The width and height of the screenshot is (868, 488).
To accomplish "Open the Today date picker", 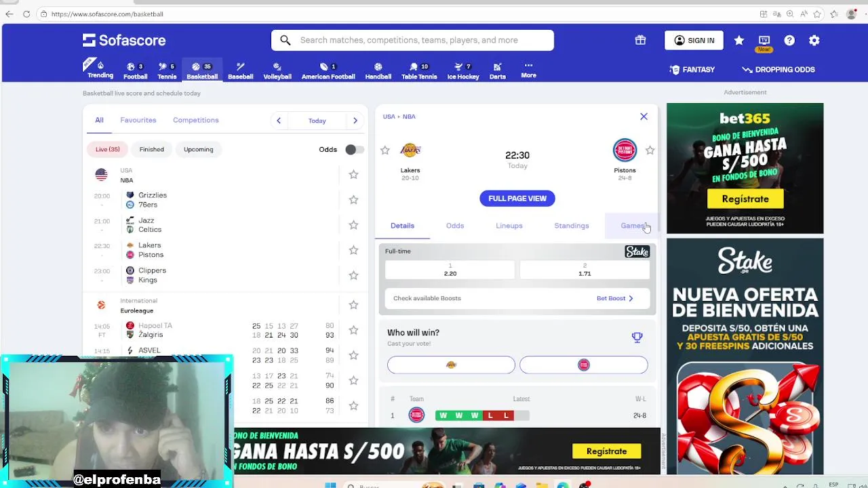I will coord(317,121).
